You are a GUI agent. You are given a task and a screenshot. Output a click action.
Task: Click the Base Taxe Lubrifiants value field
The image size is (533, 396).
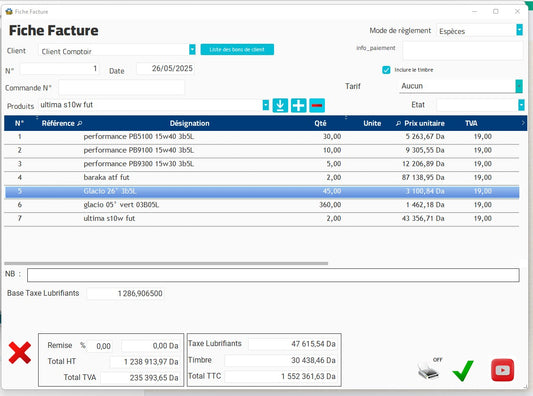pos(125,293)
